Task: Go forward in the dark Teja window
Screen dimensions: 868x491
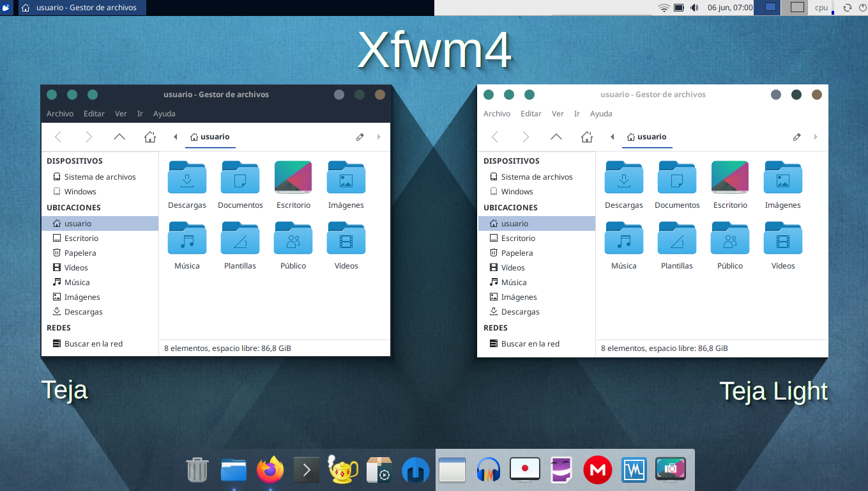Action: click(89, 137)
